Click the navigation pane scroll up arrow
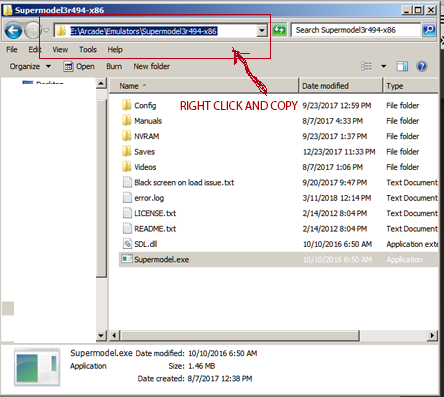444x397 pixels. [x=101, y=83]
